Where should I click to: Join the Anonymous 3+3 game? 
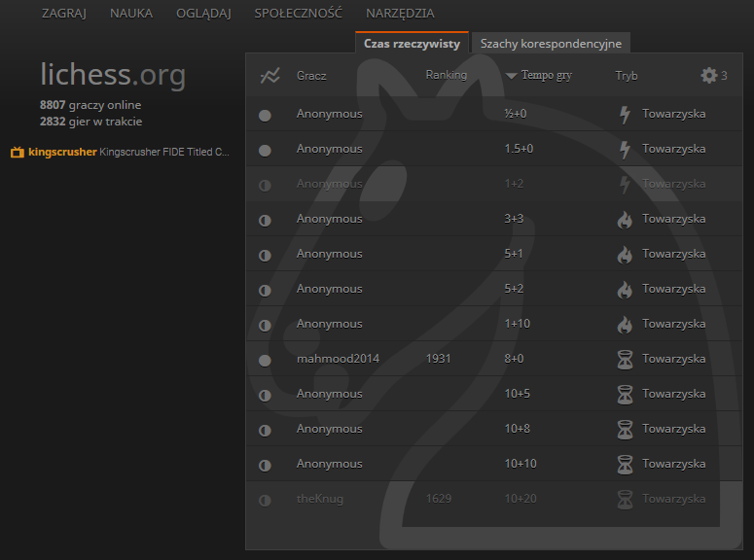tap(494, 219)
